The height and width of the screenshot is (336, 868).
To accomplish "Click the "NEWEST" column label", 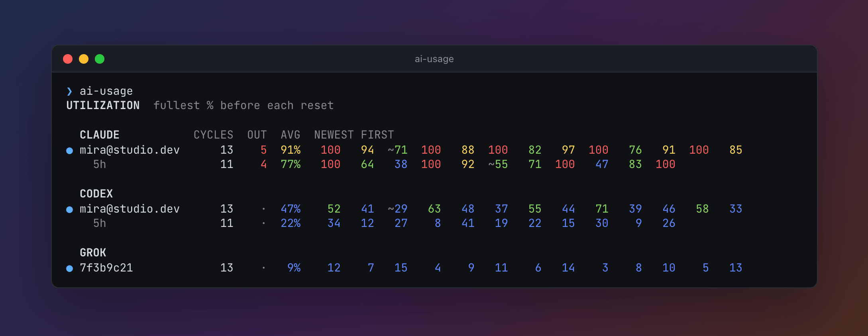I will 334,135.
